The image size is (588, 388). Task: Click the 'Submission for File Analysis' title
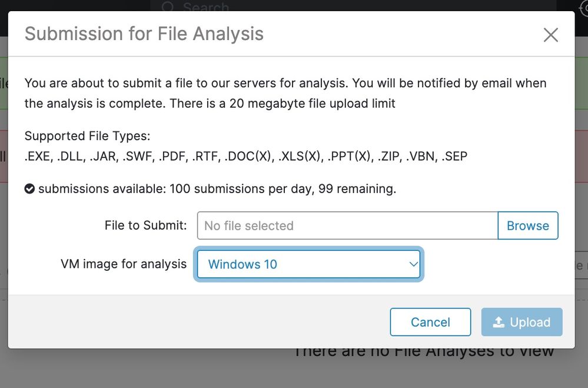pyautogui.click(x=144, y=34)
